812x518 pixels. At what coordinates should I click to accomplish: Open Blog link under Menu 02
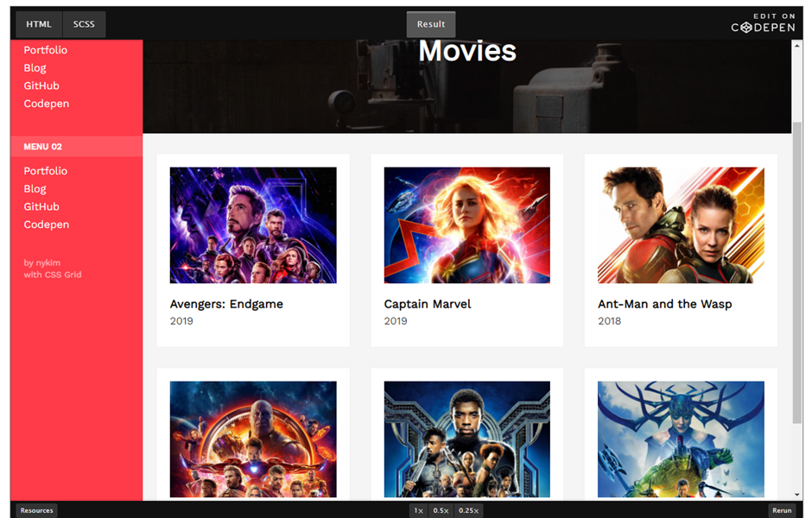click(35, 189)
